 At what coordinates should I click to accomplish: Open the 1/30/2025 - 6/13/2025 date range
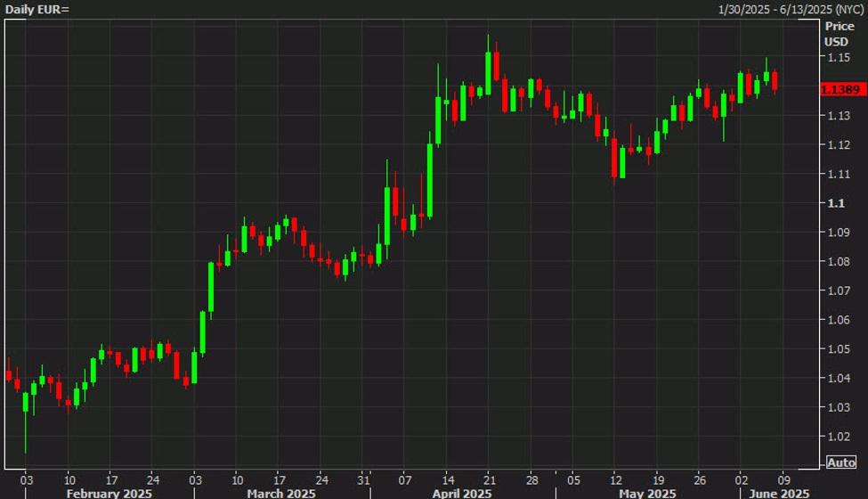790,8
